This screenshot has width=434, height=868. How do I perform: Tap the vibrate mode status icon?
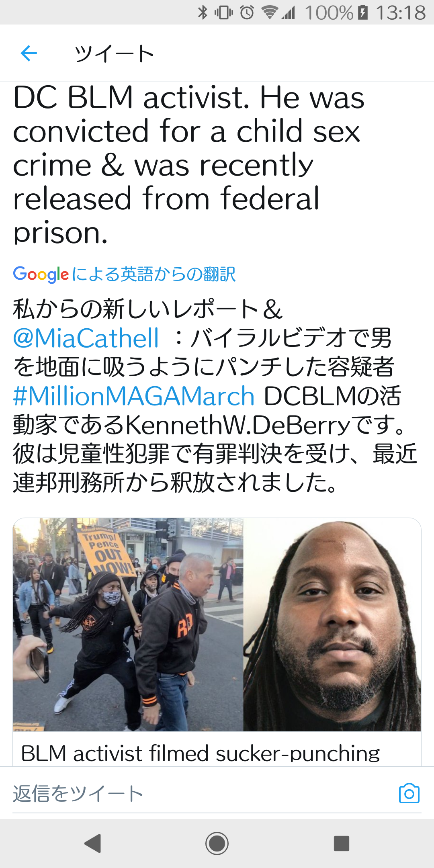pos(224,12)
